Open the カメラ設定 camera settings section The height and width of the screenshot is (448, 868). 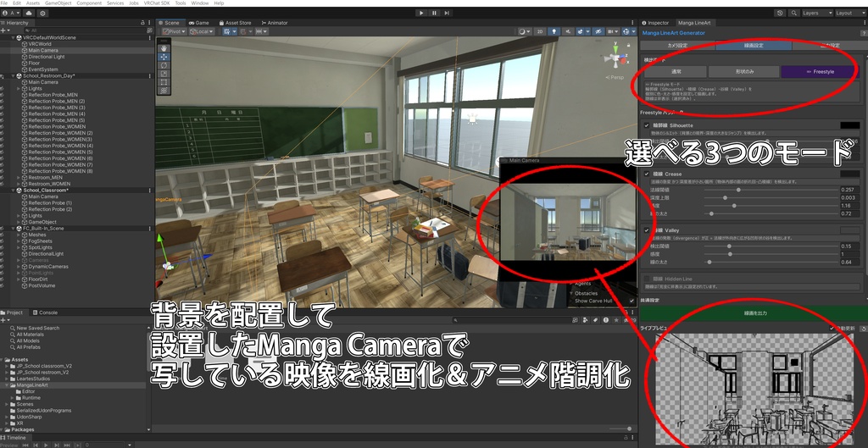pyautogui.click(x=677, y=46)
